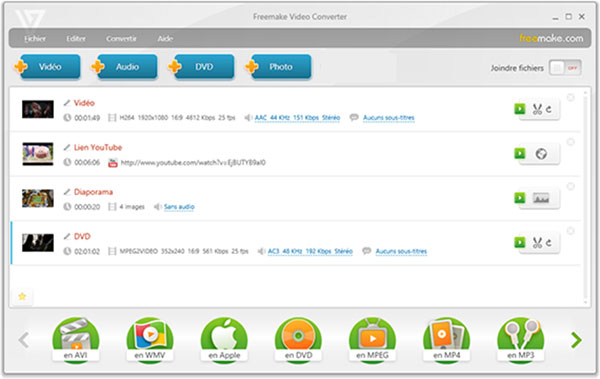Click the DVD title text

pyautogui.click(x=82, y=236)
